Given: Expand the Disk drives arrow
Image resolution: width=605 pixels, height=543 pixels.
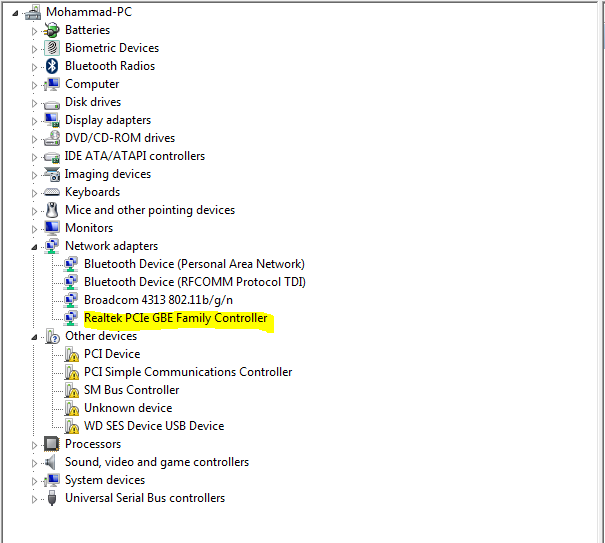Looking at the screenshot, I should (34, 103).
